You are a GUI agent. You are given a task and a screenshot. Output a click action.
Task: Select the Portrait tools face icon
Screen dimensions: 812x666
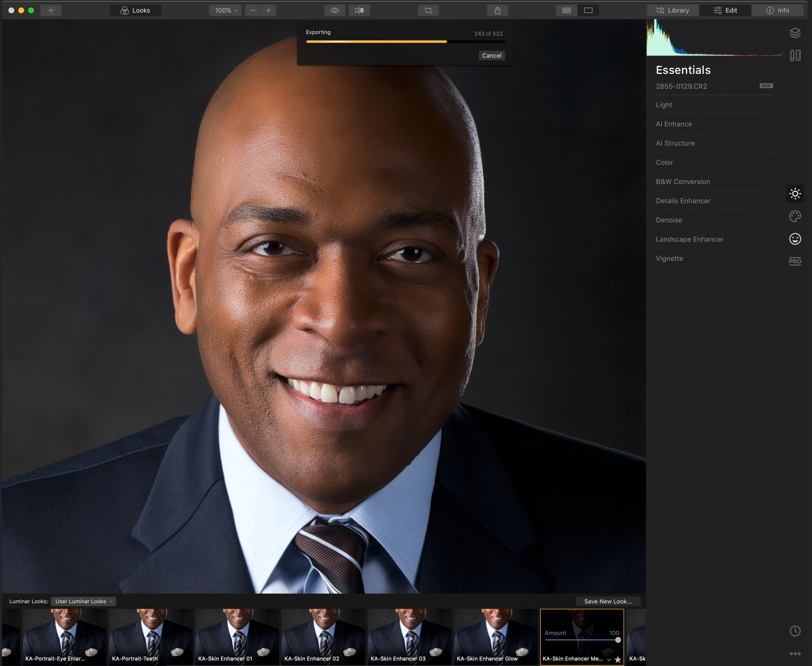795,239
